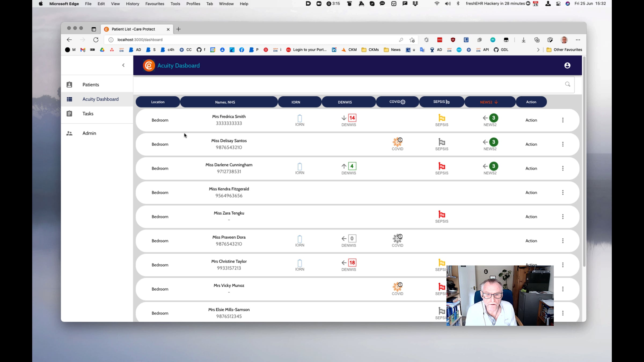Sort by NEWS2 column header

[489, 102]
